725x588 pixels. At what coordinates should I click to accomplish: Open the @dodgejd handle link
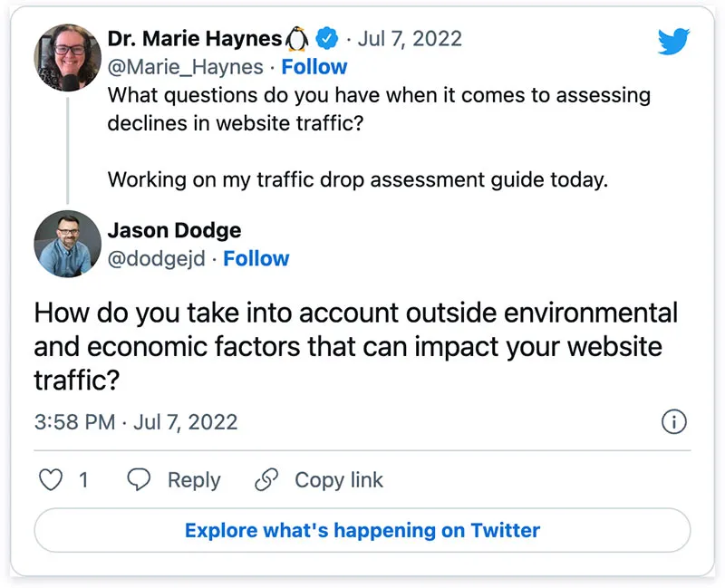pyautogui.click(x=157, y=258)
